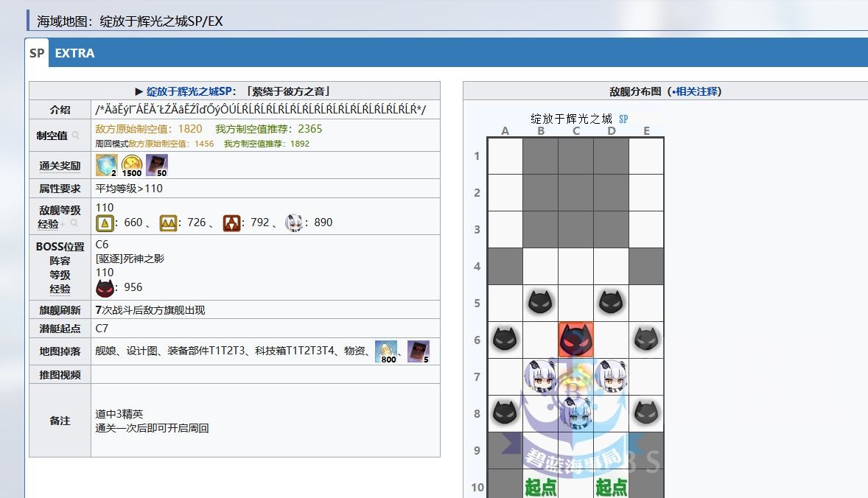Viewport: 868px width, 498px height.
Task: Select the 800 supplies drop icon
Action: [385, 351]
